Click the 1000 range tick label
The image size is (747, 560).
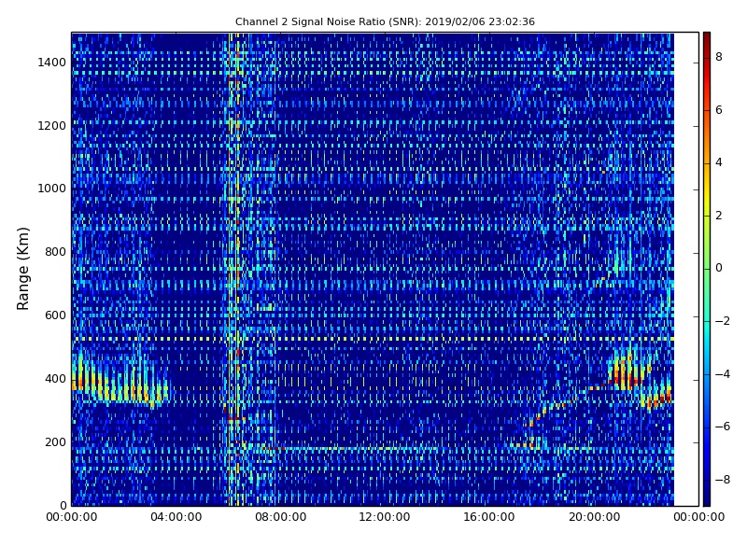51,189
